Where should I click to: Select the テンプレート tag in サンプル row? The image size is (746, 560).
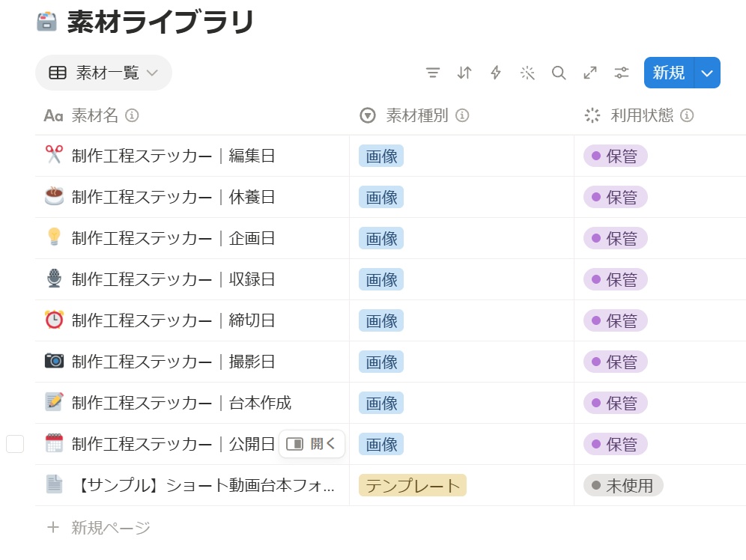[x=413, y=485]
